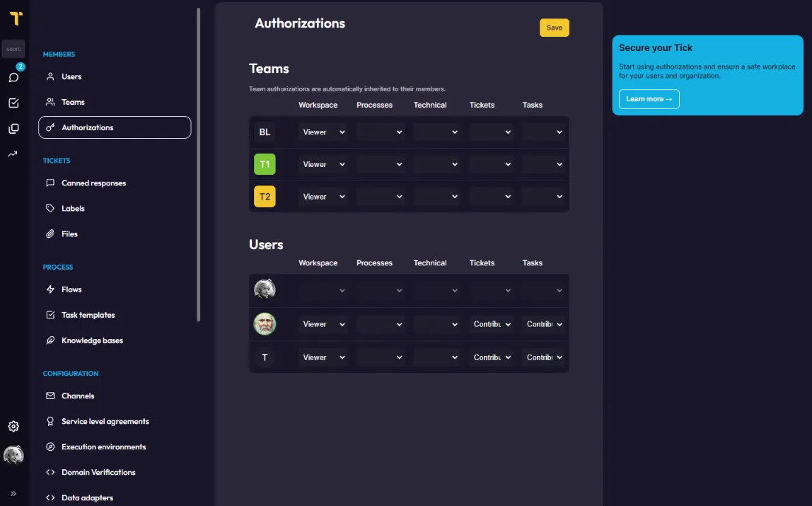Click the Labels tag icon
Screen dimensions: 812x506
pyautogui.click(x=50, y=208)
